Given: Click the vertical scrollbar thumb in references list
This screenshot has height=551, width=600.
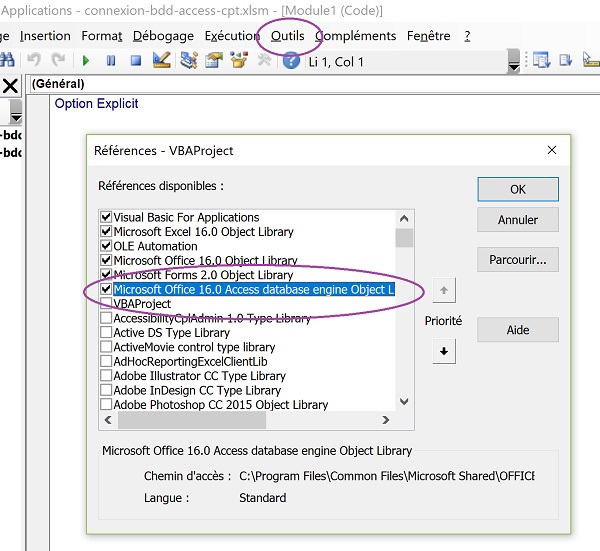Looking at the screenshot, I should tap(404, 238).
